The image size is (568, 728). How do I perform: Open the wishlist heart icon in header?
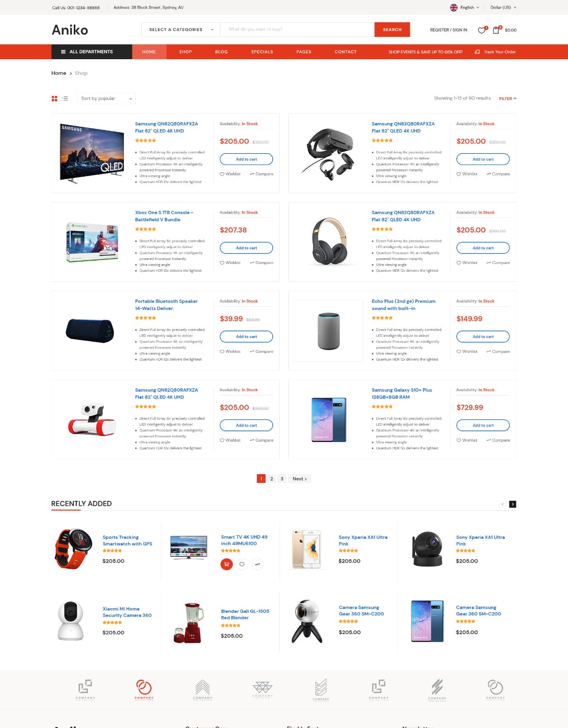(x=481, y=30)
